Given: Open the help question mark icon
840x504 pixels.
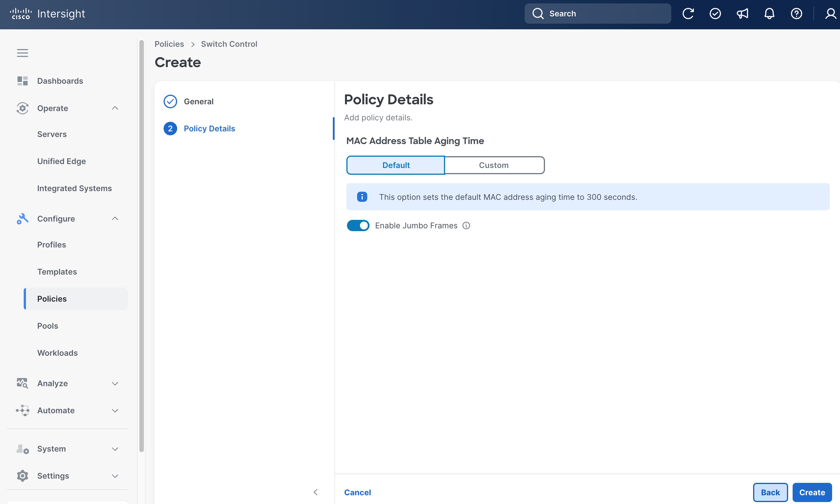Looking at the screenshot, I should [x=797, y=14].
